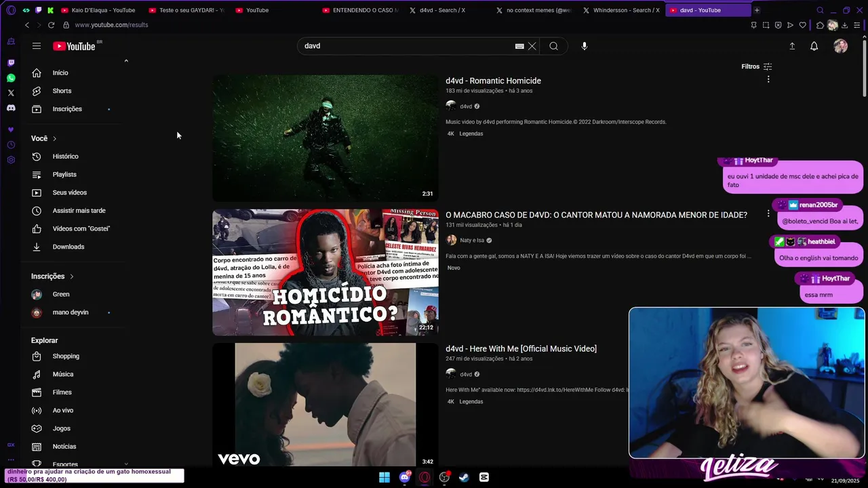Open the browser extensions cube icon
Viewport: 868px width, 488px height.
tap(820, 25)
